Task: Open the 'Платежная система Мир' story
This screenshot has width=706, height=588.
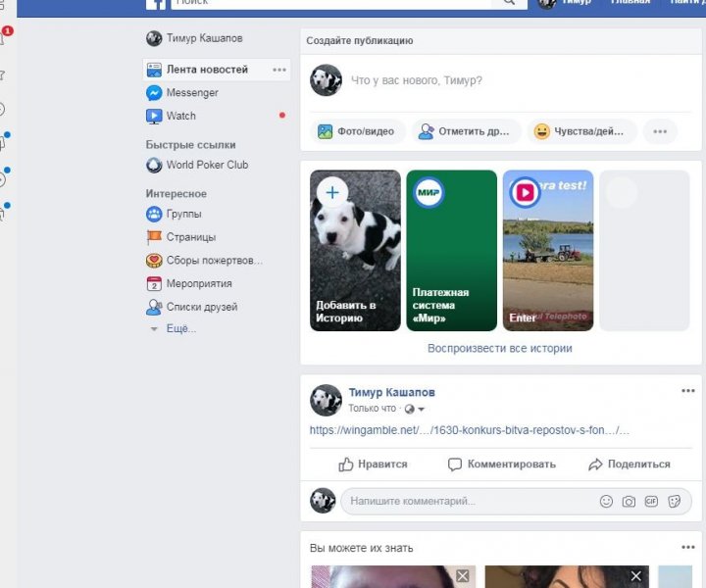Action: tap(451, 251)
